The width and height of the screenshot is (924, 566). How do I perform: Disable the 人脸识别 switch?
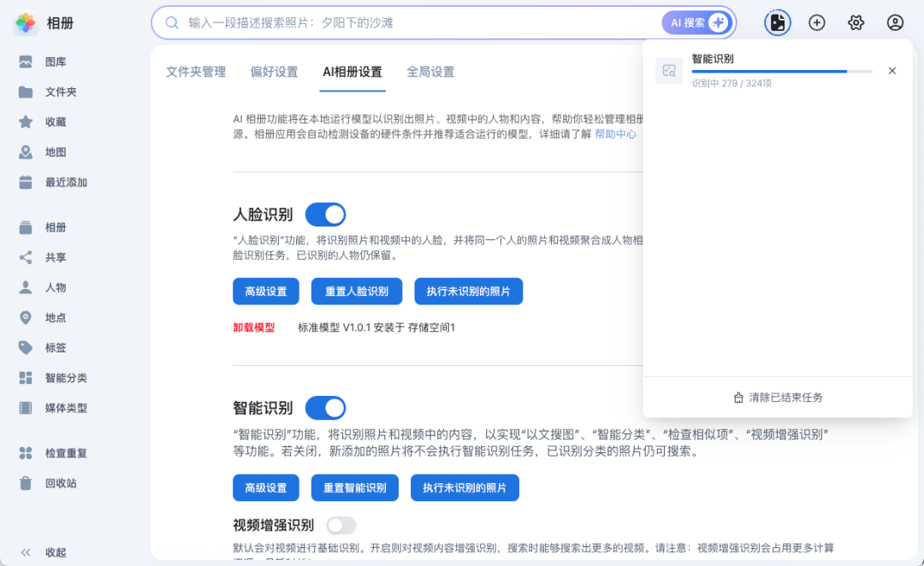tap(325, 214)
